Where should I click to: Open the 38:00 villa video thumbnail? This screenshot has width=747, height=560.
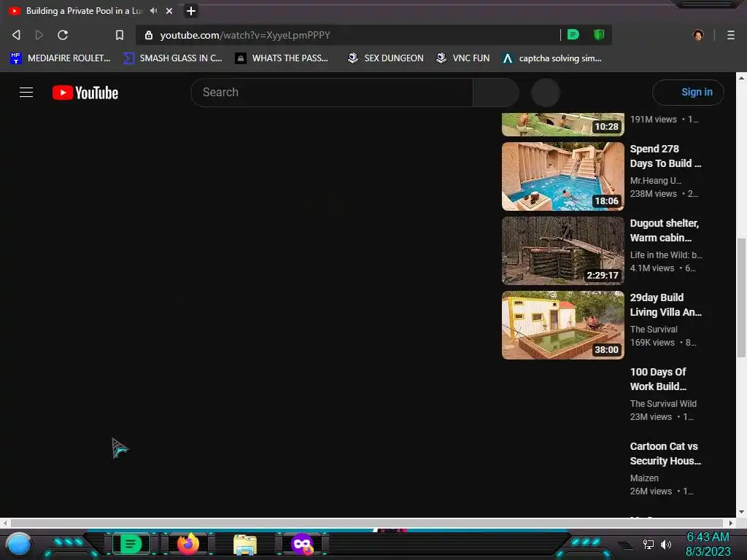(562, 324)
